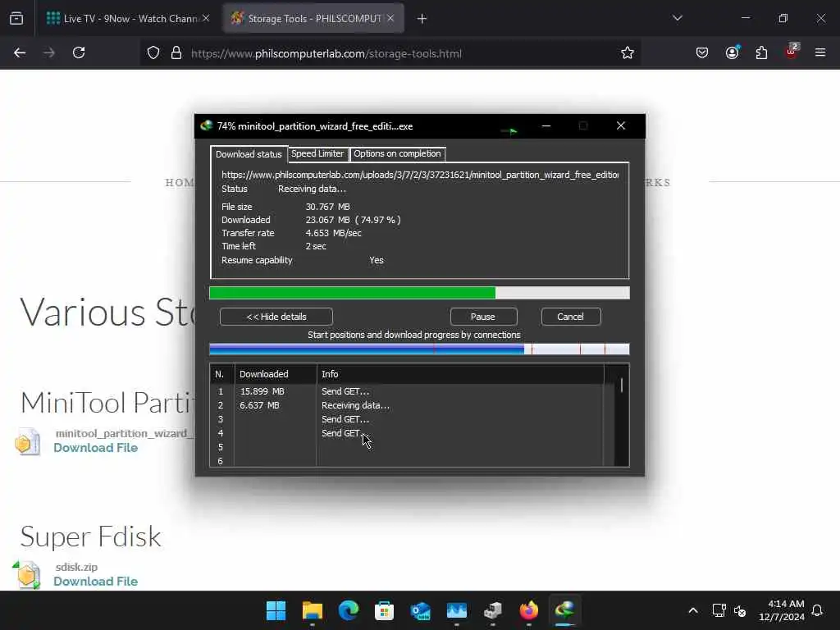
Task: Open the blue graph monitor app in the taskbar
Action: click(456, 610)
